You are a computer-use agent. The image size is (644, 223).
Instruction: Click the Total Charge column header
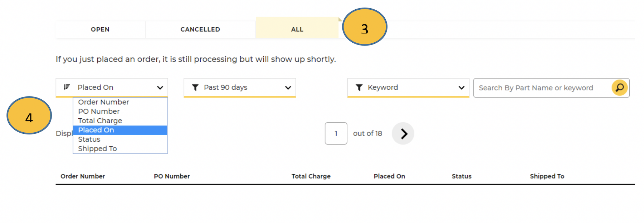(311, 176)
